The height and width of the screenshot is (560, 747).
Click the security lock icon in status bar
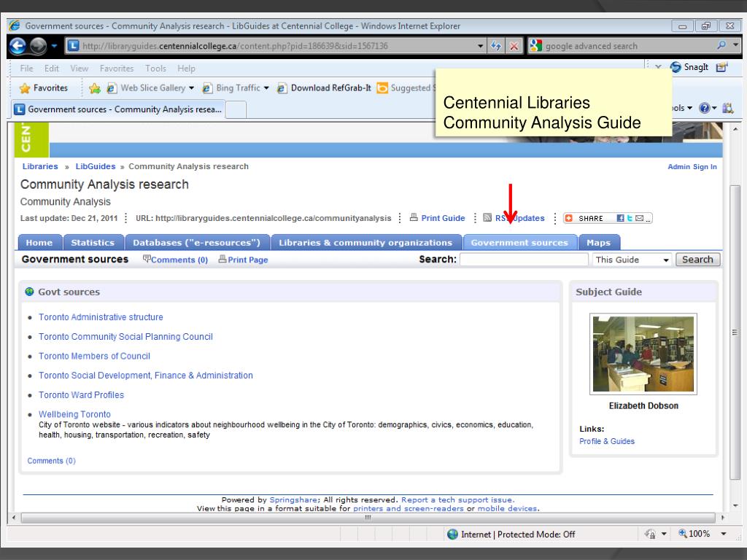[x=650, y=534]
